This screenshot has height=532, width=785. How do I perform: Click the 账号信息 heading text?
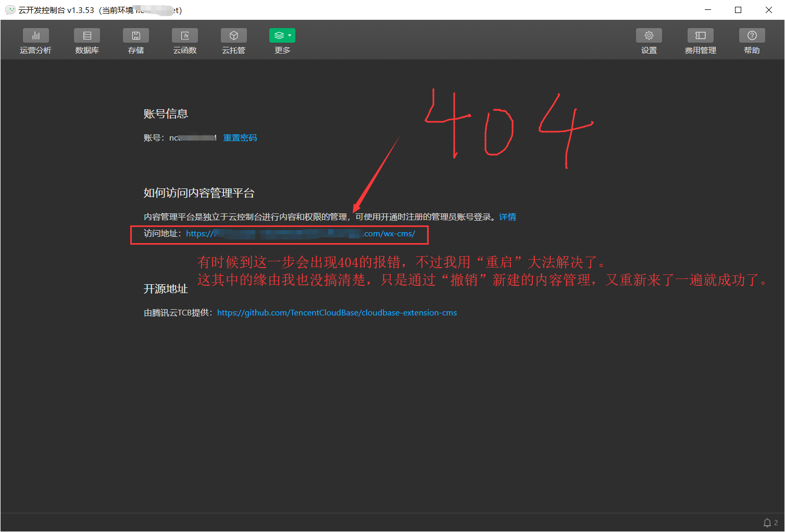[x=166, y=114]
